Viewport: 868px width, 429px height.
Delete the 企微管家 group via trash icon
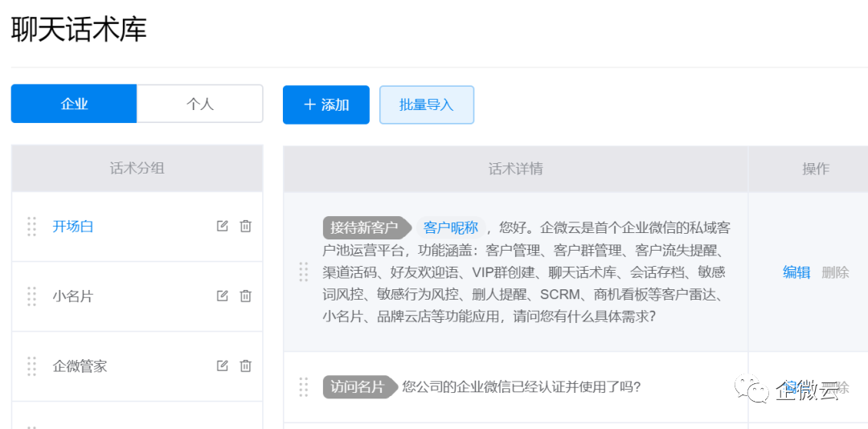coord(245,366)
